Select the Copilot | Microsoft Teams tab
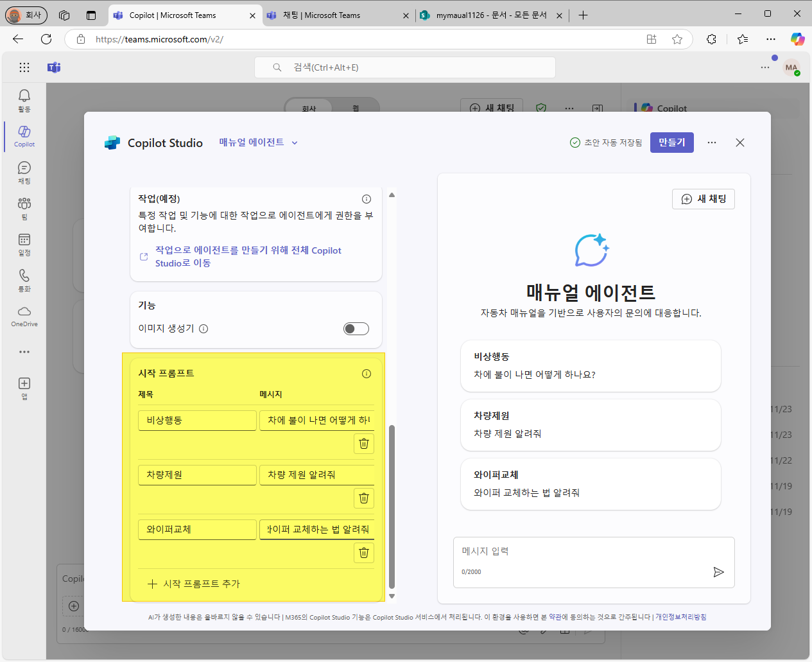 tap(185, 15)
